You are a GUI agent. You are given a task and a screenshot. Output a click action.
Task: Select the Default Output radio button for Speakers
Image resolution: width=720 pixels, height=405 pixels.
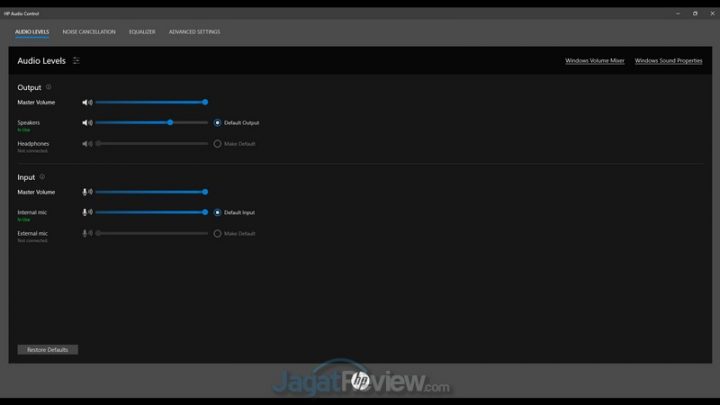217,123
